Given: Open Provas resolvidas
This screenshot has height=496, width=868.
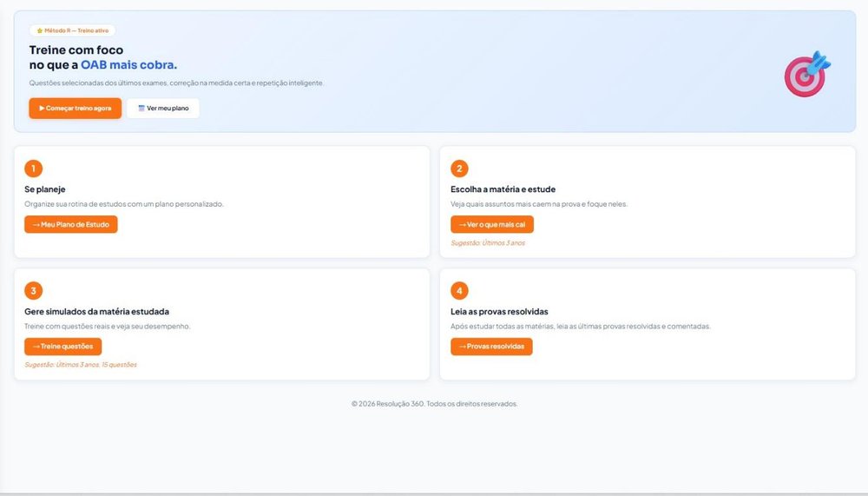Looking at the screenshot, I should 491,347.
